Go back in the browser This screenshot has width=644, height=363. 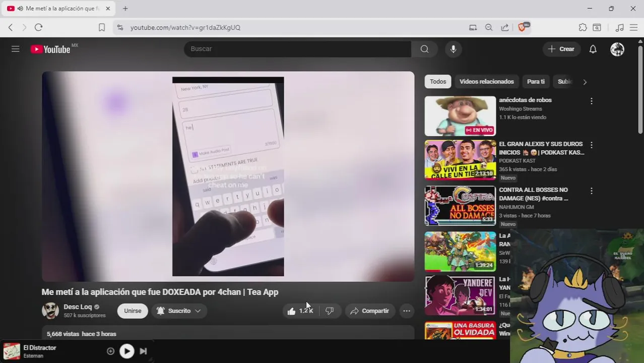click(x=11, y=27)
